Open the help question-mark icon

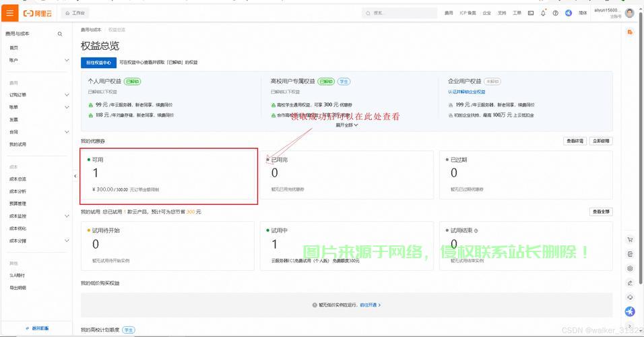coord(555,13)
